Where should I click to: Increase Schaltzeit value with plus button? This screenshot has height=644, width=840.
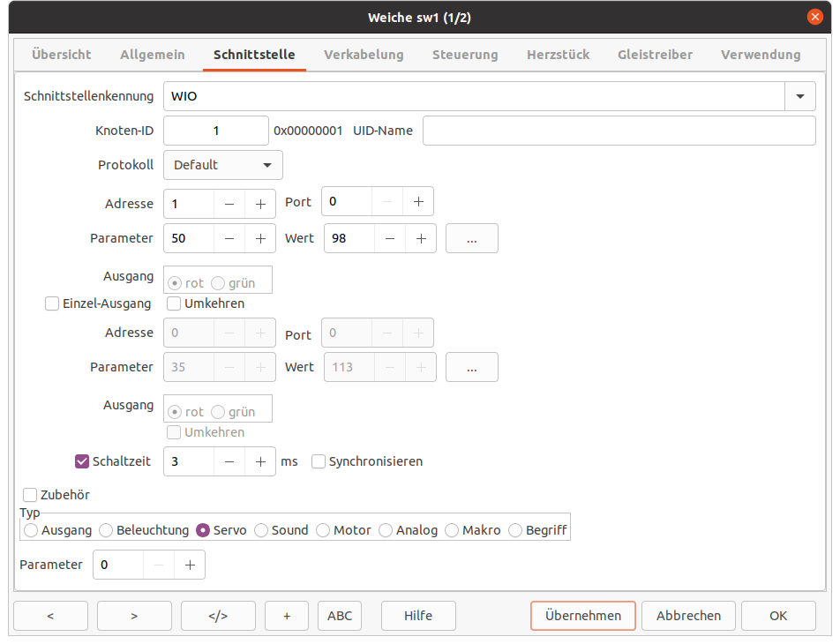coord(260,461)
